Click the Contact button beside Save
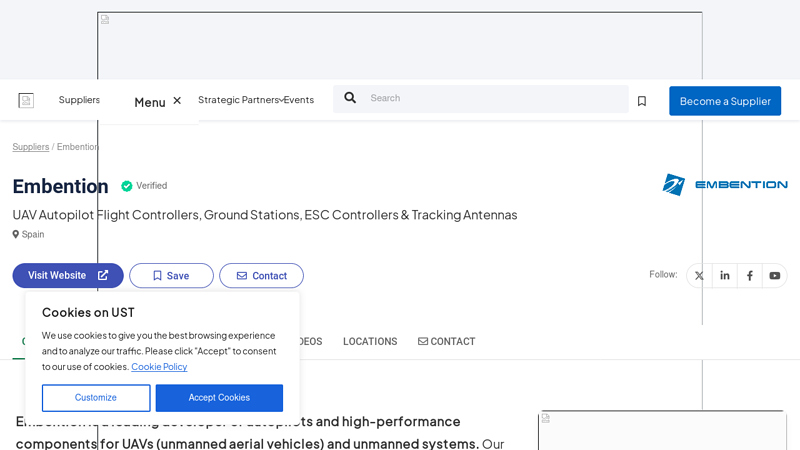This screenshot has width=800, height=450. (x=261, y=276)
